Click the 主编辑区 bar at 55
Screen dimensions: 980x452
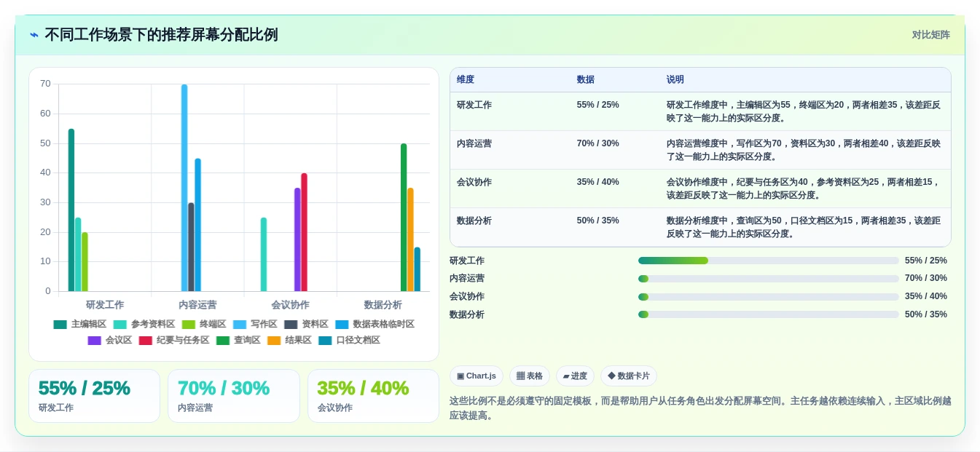pyautogui.click(x=71, y=210)
